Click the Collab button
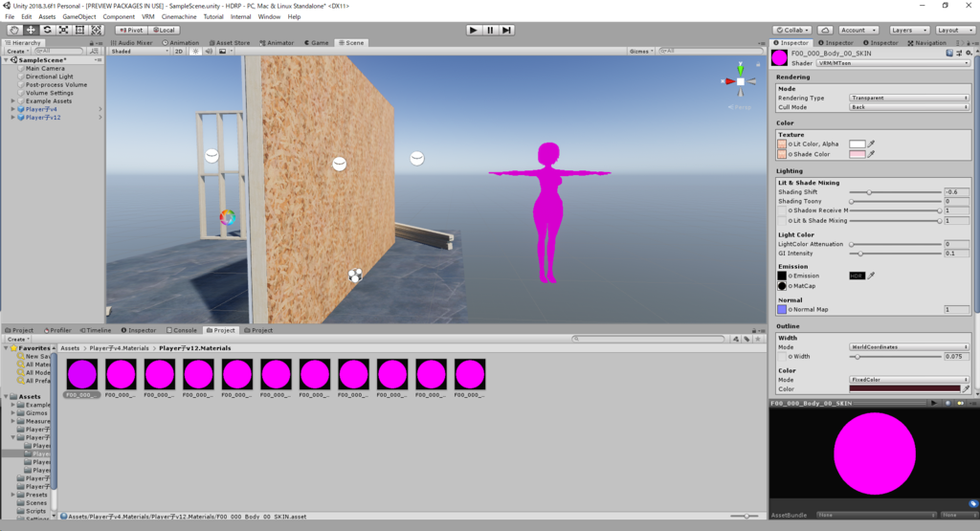980x531 pixels. point(792,30)
